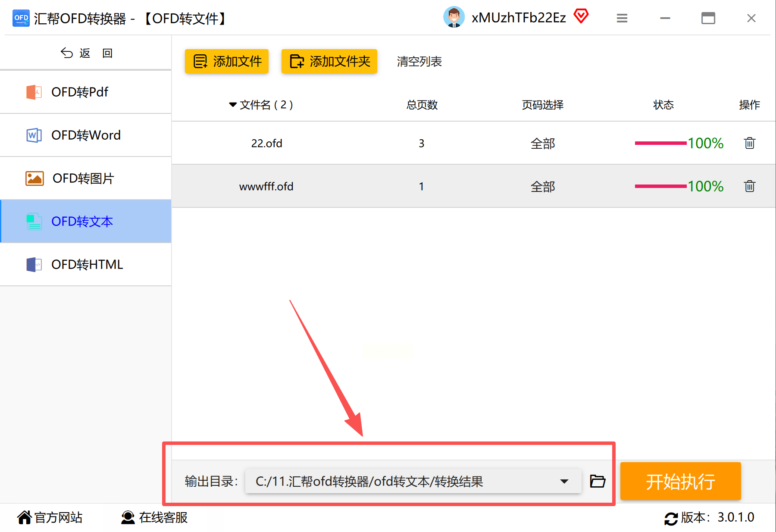Select OFD转图片 in the sidebar
This screenshot has height=532, width=776.
[x=86, y=178]
